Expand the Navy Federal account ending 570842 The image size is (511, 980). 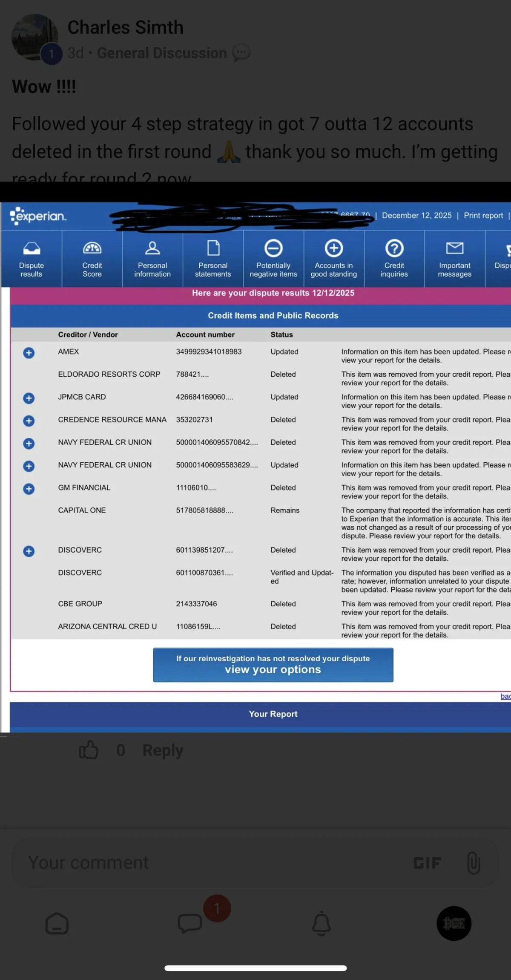[x=29, y=444]
